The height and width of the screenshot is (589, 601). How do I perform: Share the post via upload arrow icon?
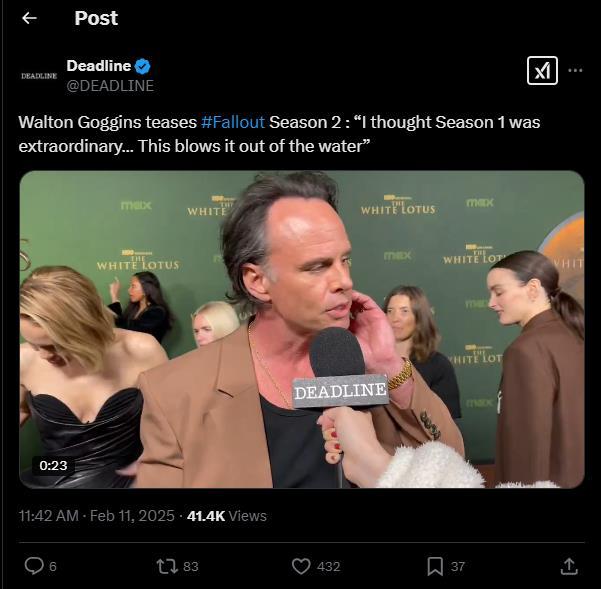569,566
